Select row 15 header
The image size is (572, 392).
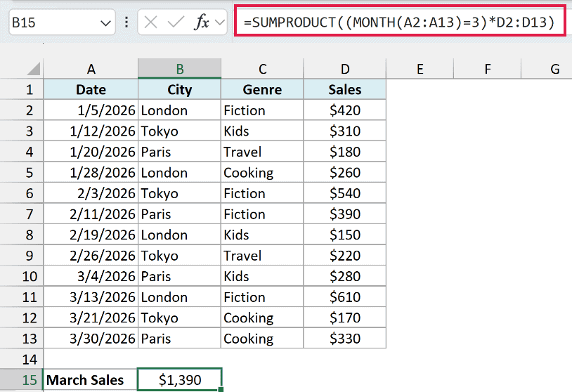22,380
